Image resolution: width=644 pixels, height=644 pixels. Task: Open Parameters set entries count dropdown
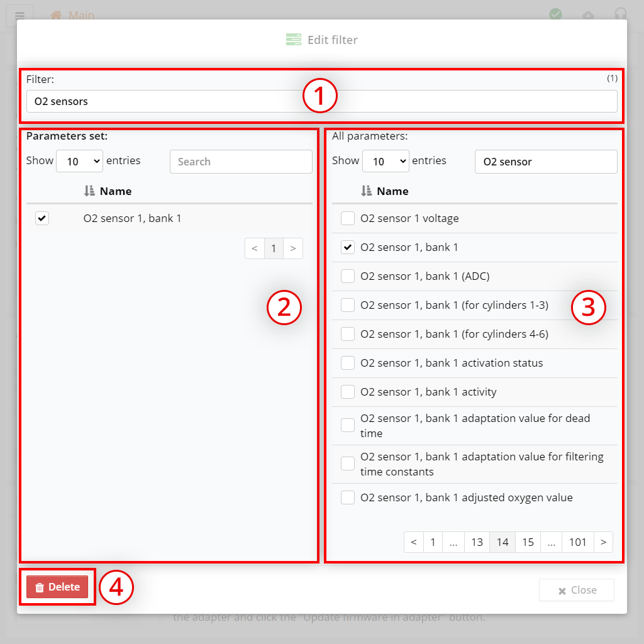coord(79,162)
